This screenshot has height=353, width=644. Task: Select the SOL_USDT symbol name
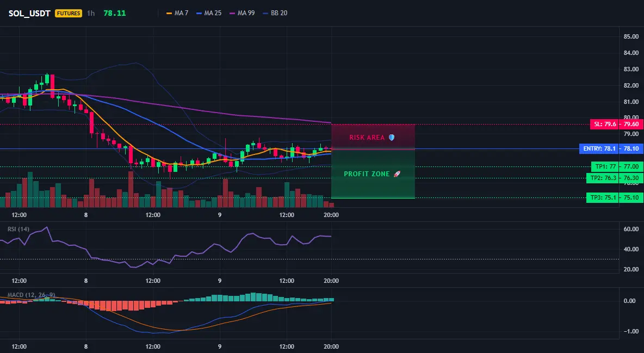click(29, 13)
